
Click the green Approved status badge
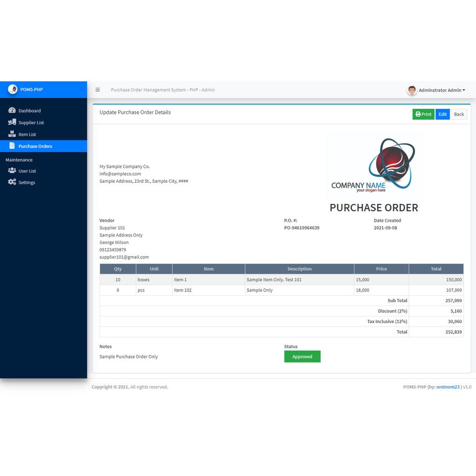point(302,357)
